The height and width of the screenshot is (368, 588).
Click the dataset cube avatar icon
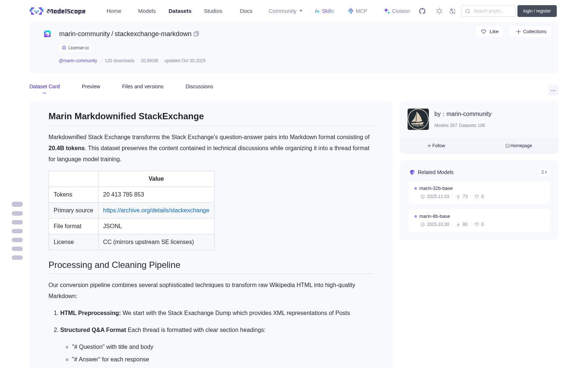point(47,34)
